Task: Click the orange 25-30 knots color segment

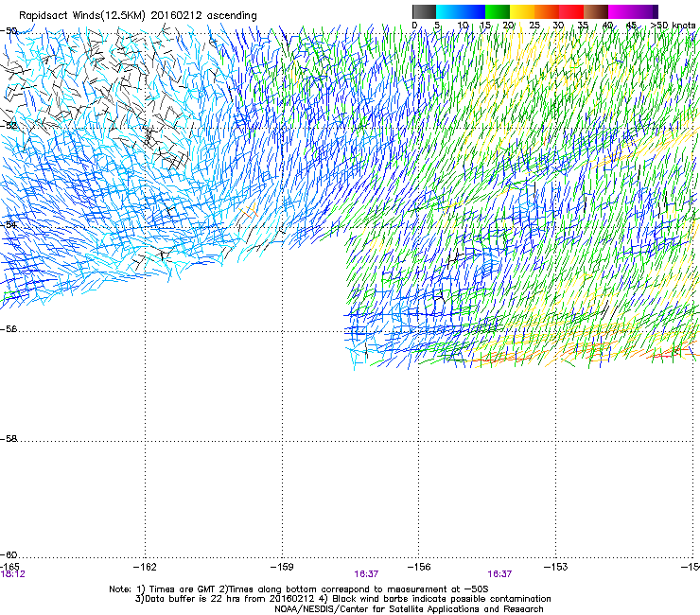Action: [547, 11]
